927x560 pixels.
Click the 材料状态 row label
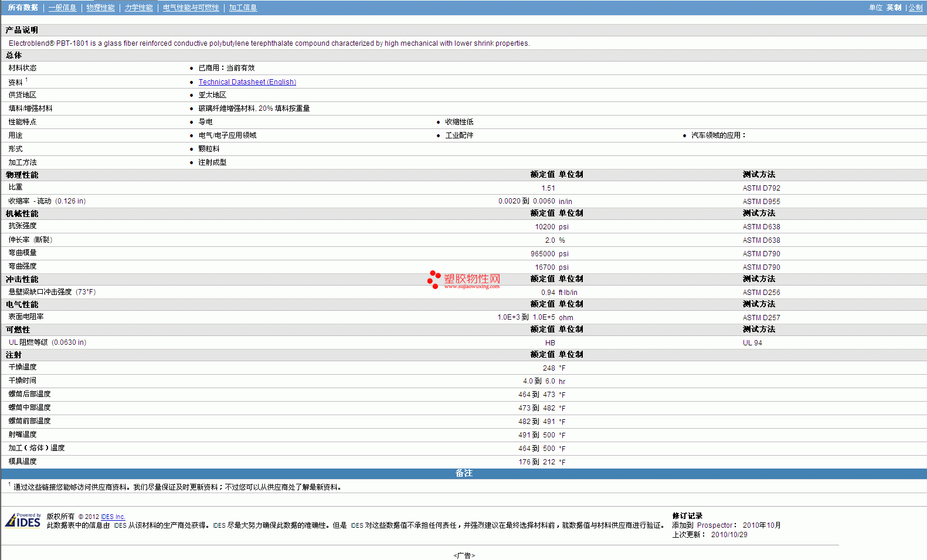coord(22,68)
